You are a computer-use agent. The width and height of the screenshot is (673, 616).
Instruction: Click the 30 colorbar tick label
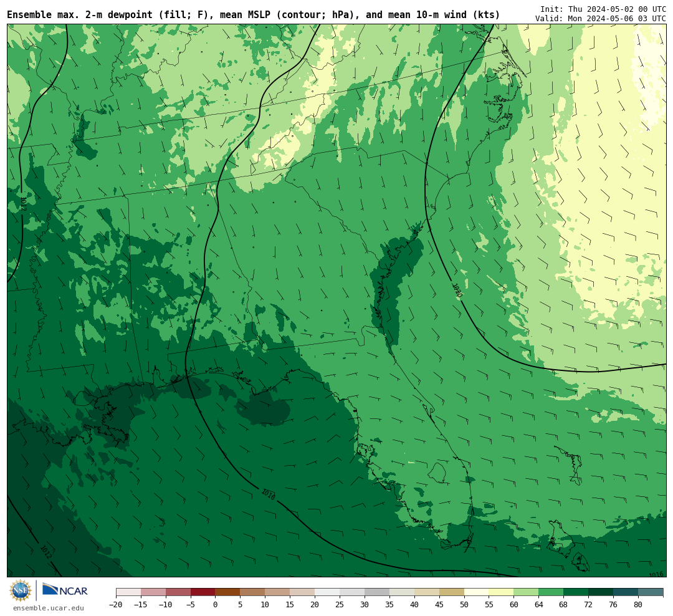[365, 605]
